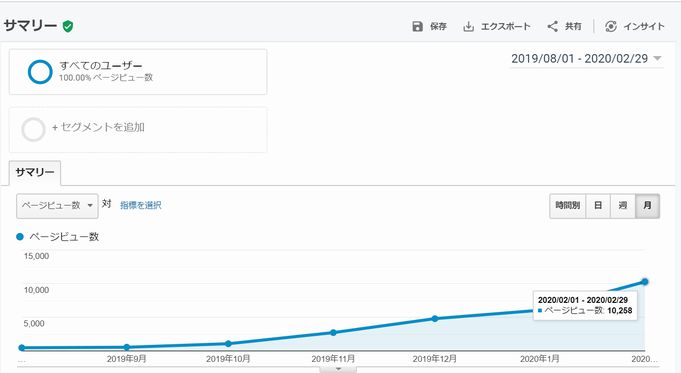The width and height of the screenshot is (681, 373).
Task: Switch the graph to 時間別 view
Action: tap(568, 206)
